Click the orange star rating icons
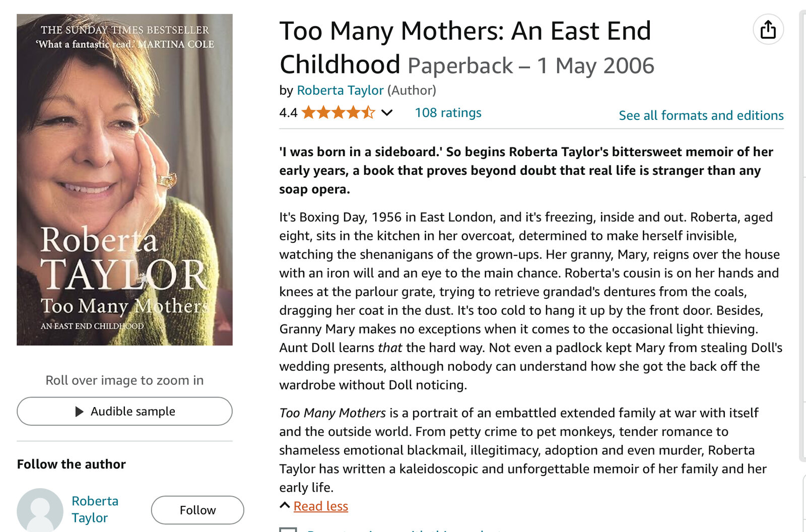 [338, 112]
